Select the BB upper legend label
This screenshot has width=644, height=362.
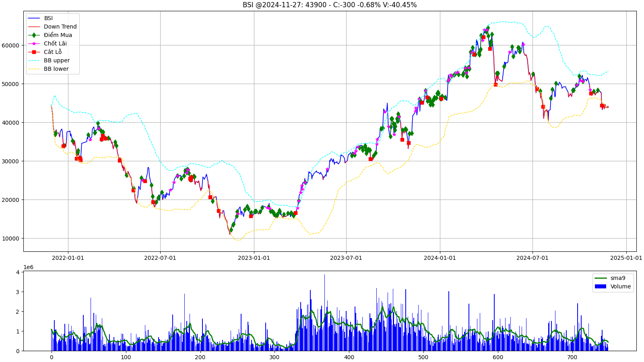coord(57,60)
